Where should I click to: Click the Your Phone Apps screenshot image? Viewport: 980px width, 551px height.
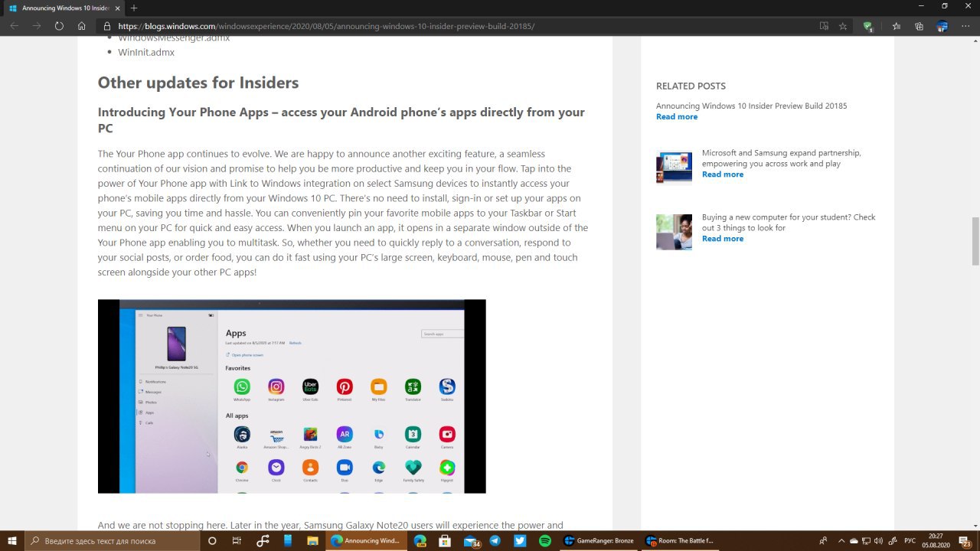pos(292,396)
